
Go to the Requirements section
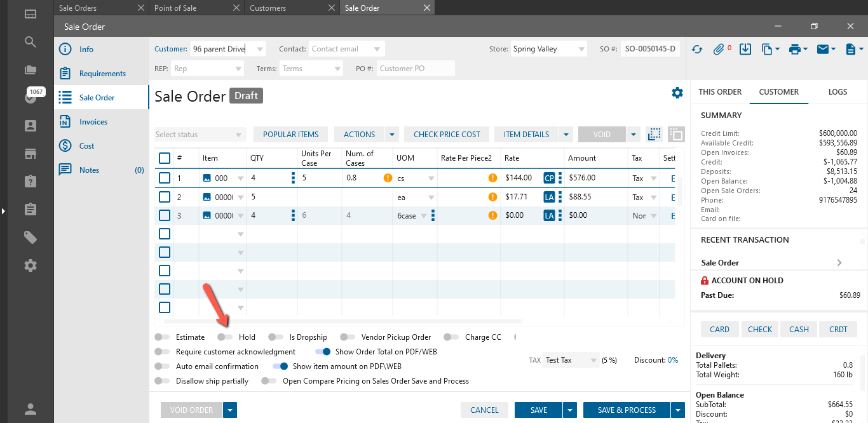[x=102, y=74]
